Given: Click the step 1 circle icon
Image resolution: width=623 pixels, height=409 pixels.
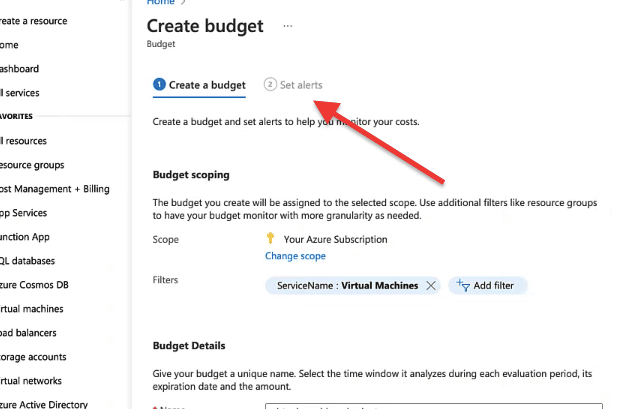Looking at the screenshot, I should pyautogui.click(x=159, y=85).
